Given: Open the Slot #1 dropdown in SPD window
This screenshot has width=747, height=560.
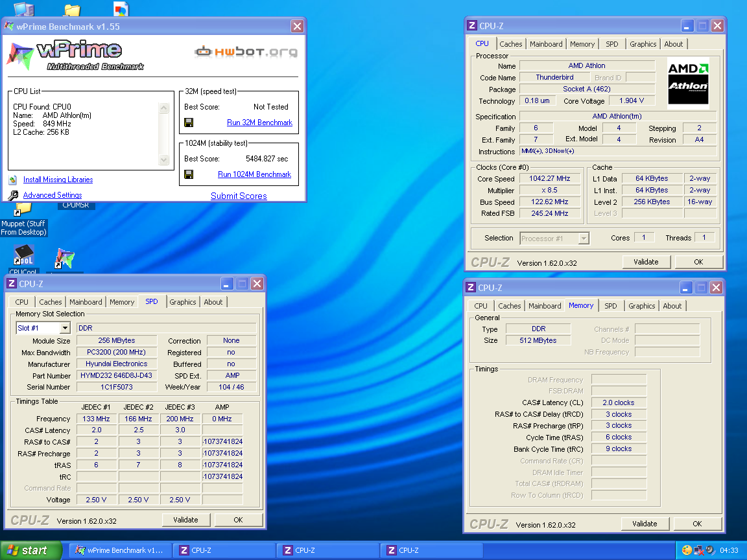Looking at the screenshot, I should click(x=65, y=327).
